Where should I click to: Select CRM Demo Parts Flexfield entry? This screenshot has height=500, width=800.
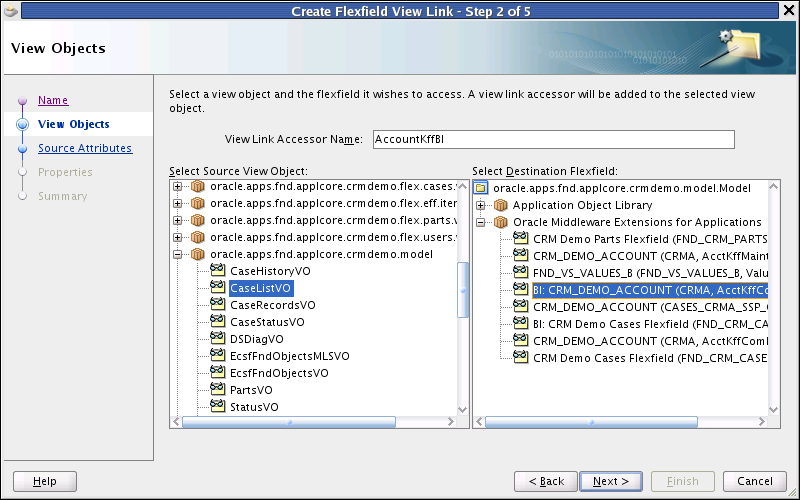tap(650, 239)
